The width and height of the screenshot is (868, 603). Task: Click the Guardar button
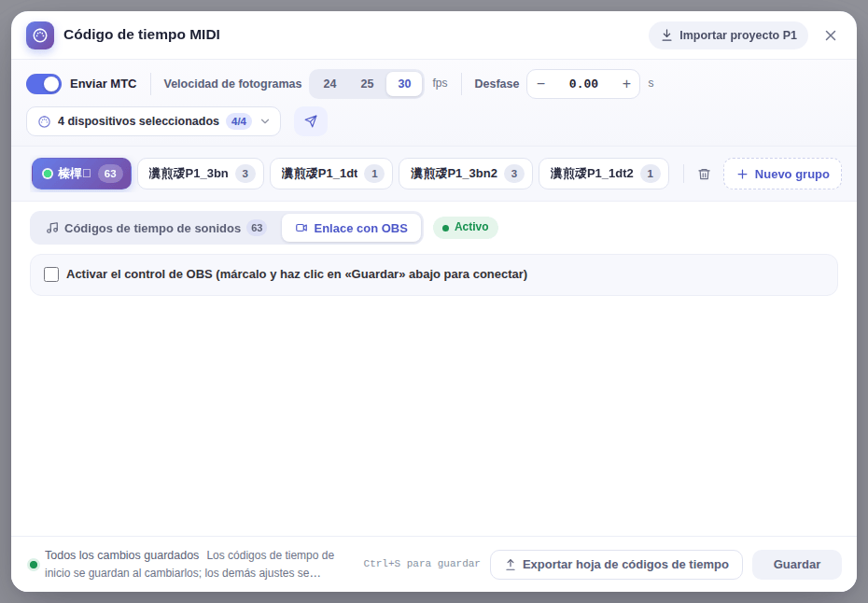pyautogui.click(x=796, y=565)
